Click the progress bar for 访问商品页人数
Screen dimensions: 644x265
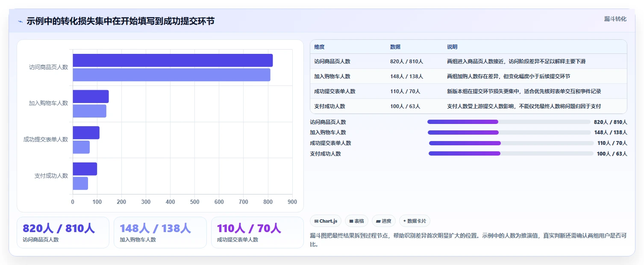coord(509,122)
